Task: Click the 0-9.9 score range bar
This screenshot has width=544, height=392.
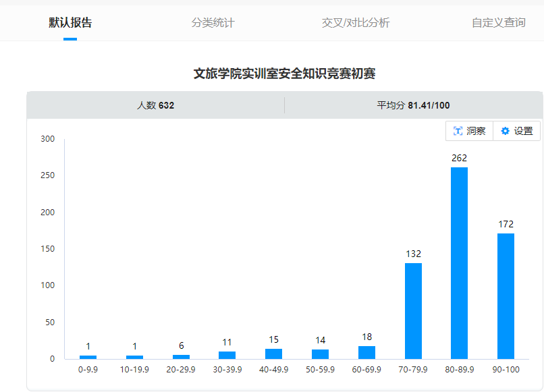Action: tap(88, 357)
